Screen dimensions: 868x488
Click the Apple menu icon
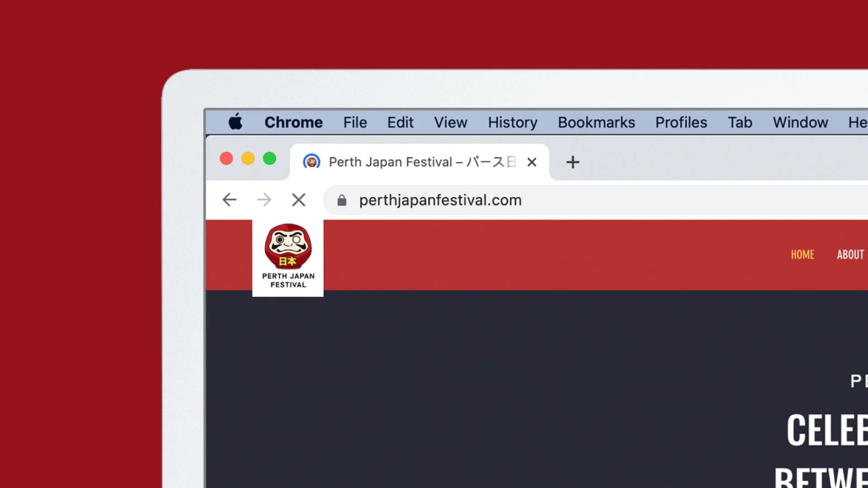(235, 122)
